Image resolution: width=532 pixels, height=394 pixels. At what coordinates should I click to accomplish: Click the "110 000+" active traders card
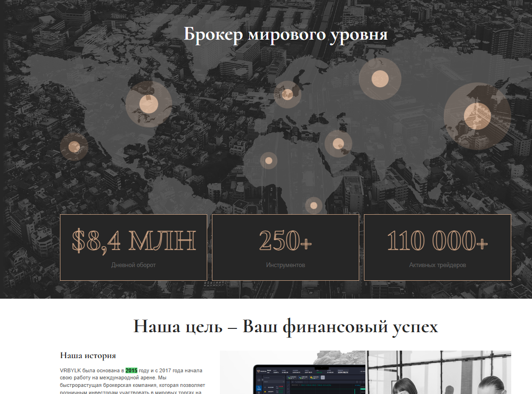(x=437, y=246)
